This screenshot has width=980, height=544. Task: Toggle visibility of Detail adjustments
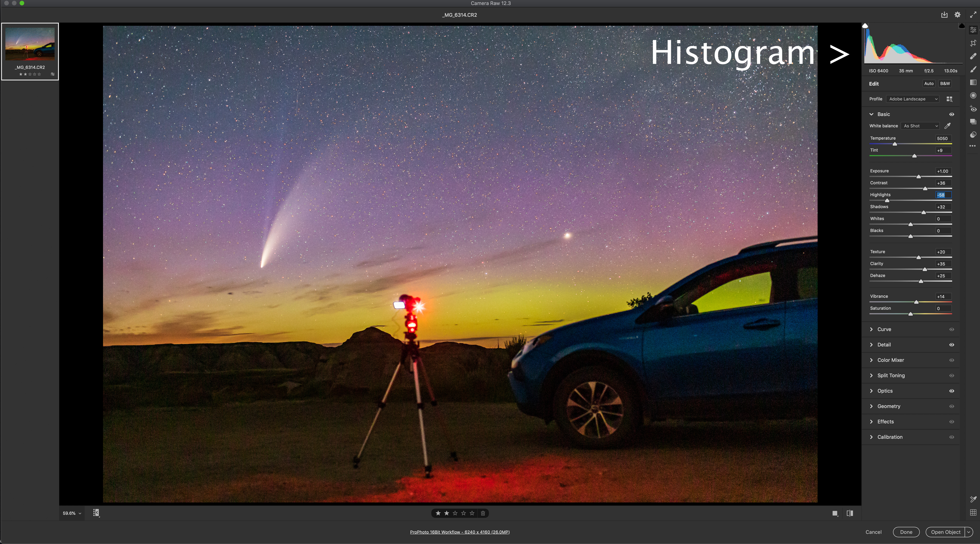point(952,345)
